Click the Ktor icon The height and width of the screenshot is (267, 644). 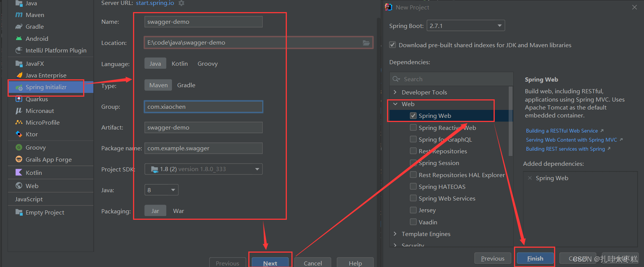pos(19,134)
